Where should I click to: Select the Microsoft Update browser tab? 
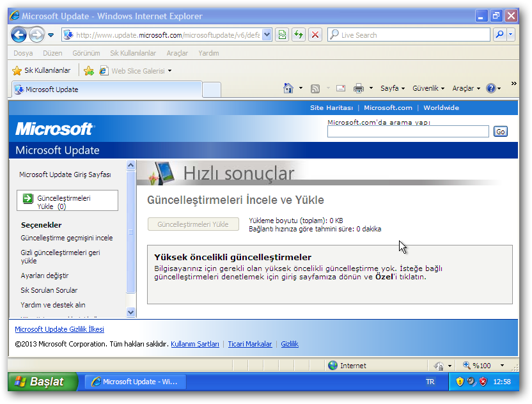coord(106,89)
